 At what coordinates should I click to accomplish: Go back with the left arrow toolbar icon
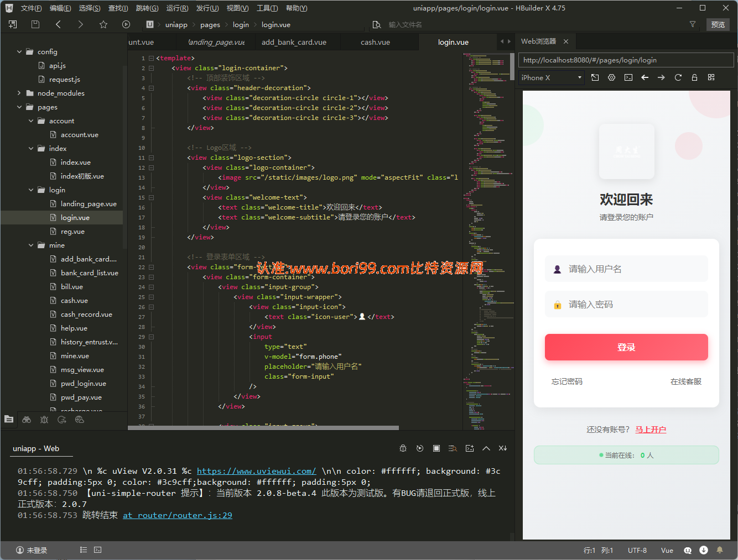pyautogui.click(x=58, y=24)
